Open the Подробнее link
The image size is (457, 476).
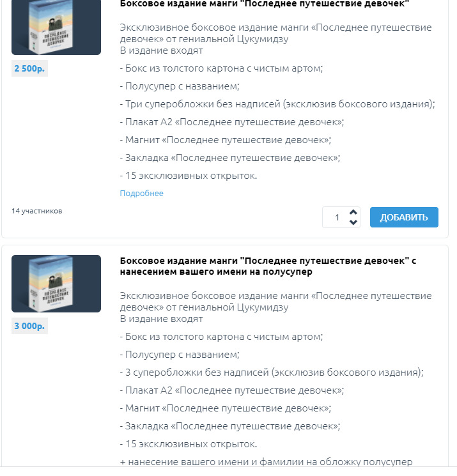click(141, 193)
